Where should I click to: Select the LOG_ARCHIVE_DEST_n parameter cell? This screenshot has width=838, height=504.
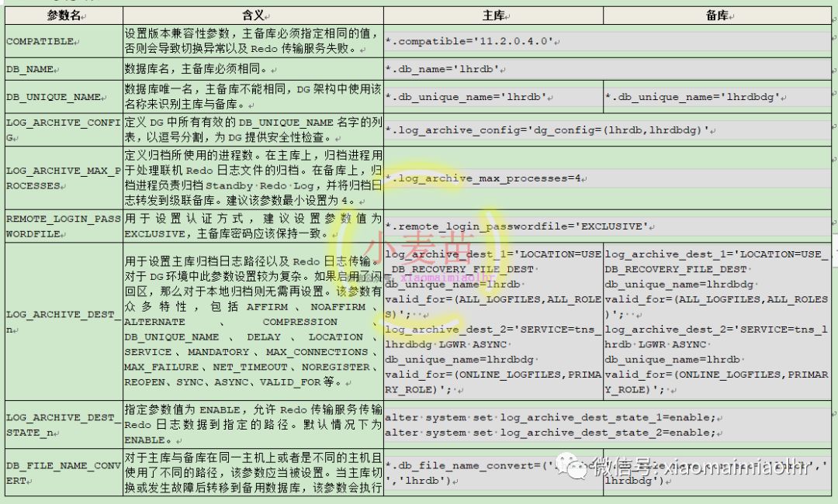click(64, 322)
